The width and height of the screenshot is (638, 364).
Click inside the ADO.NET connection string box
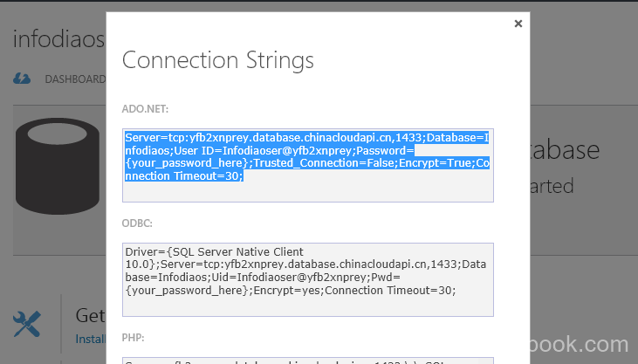[x=307, y=164]
